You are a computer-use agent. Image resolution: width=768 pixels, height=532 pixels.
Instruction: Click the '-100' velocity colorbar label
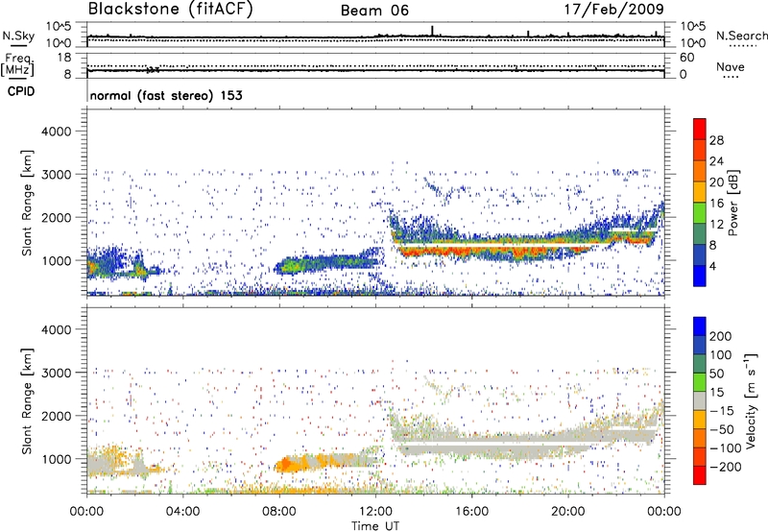click(726, 448)
